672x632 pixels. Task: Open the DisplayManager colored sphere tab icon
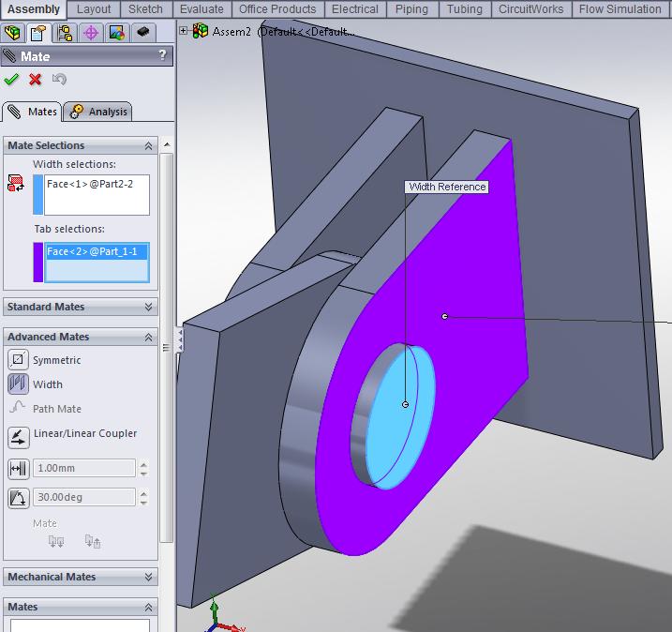(117, 33)
